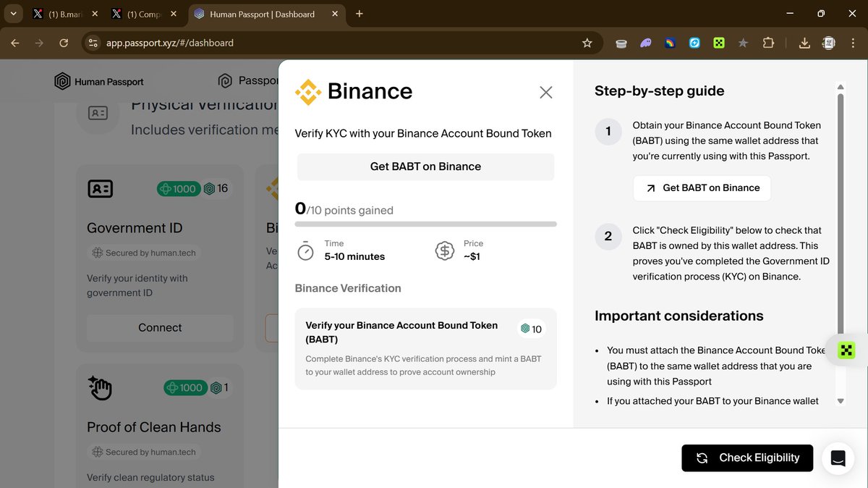Click the 1000 badge on Government ID
This screenshot has width=868, height=488.
click(x=178, y=189)
